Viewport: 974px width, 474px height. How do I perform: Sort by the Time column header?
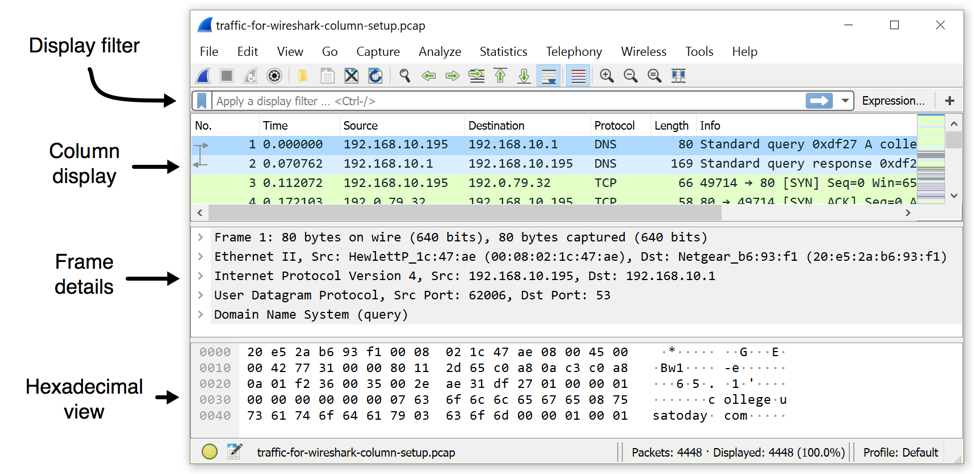click(299, 125)
